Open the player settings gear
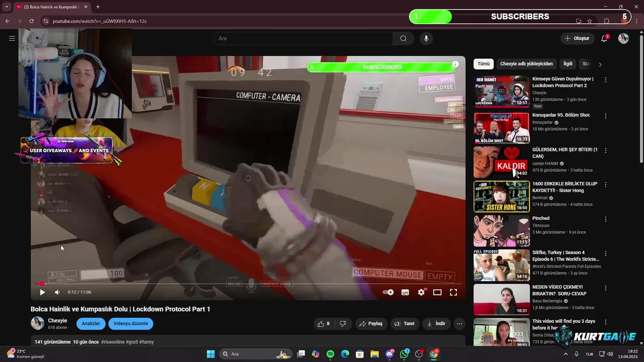Screen dimensions: 644x362 coord(421,292)
